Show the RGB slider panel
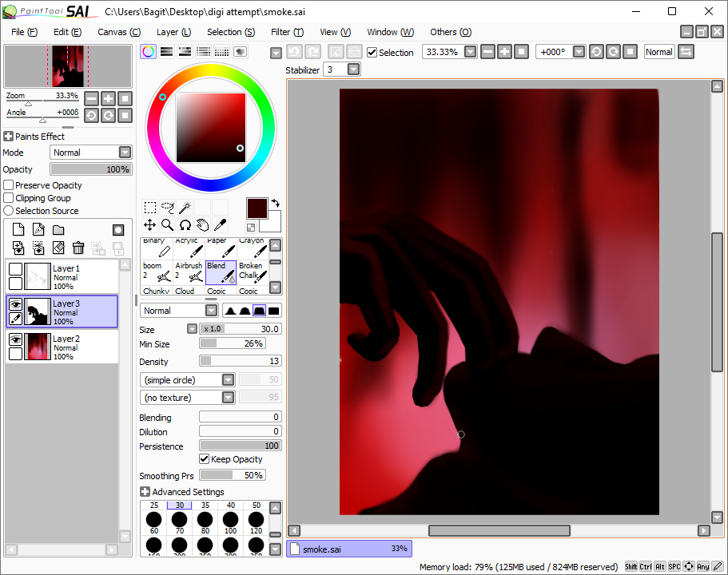Image resolution: width=728 pixels, height=575 pixels. [x=167, y=52]
